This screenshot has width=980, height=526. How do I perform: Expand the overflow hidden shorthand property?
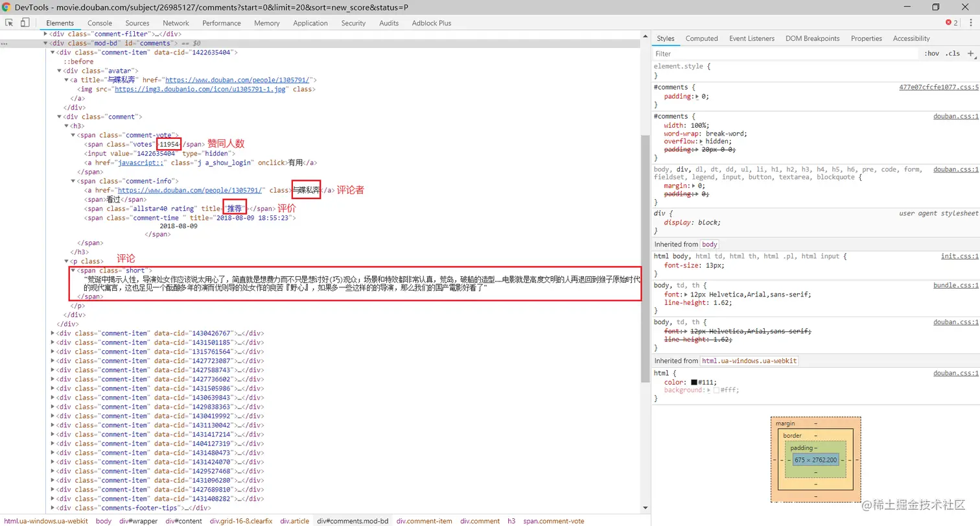[701, 141]
